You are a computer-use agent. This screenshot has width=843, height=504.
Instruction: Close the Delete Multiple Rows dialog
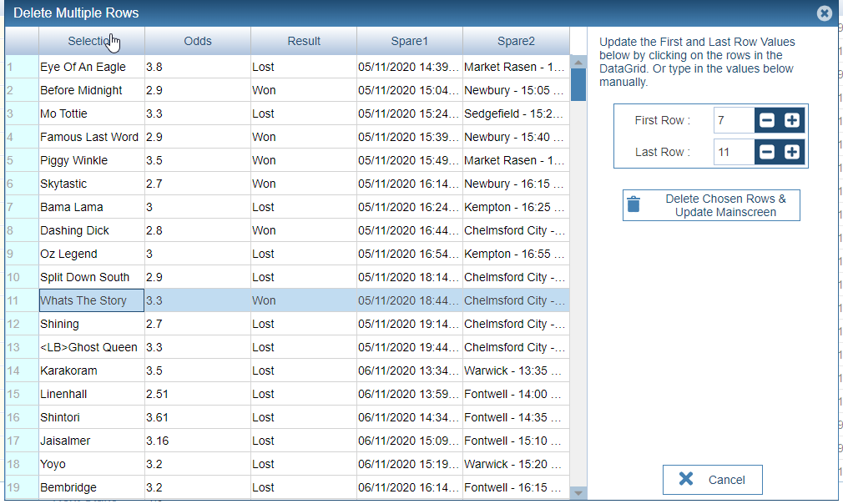pos(824,13)
